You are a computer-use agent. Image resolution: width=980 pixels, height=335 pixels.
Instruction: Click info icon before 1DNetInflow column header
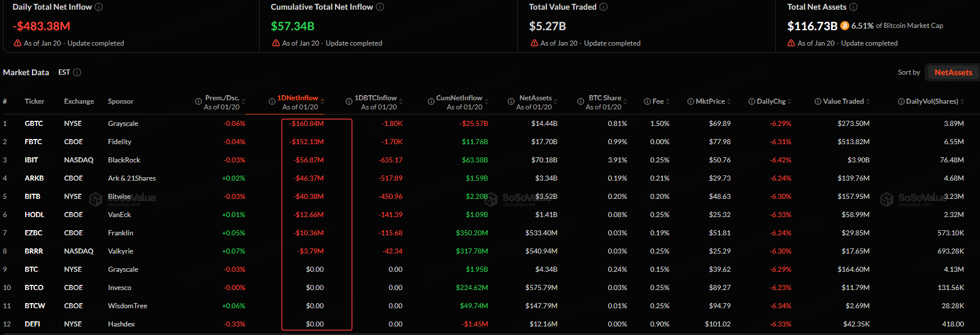click(x=272, y=101)
